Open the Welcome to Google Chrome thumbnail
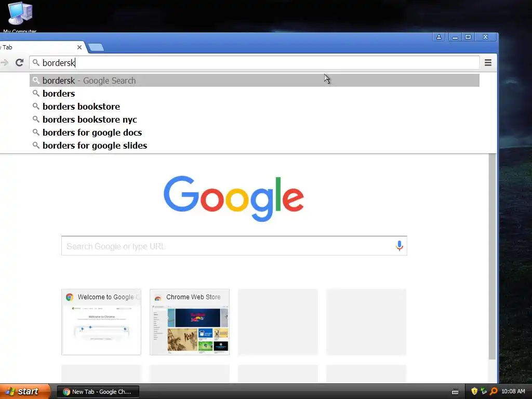This screenshot has height=399, width=532. point(101,322)
